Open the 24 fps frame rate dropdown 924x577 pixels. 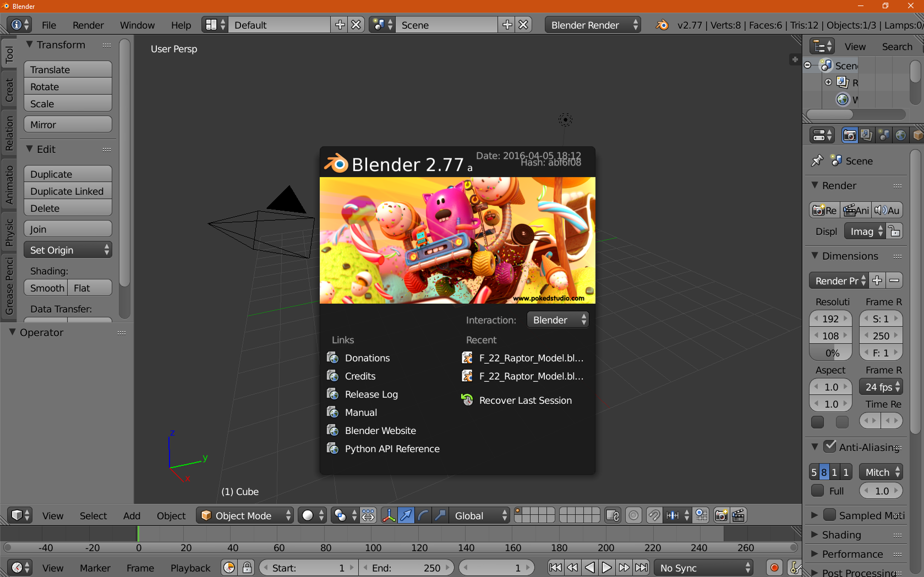(x=881, y=387)
